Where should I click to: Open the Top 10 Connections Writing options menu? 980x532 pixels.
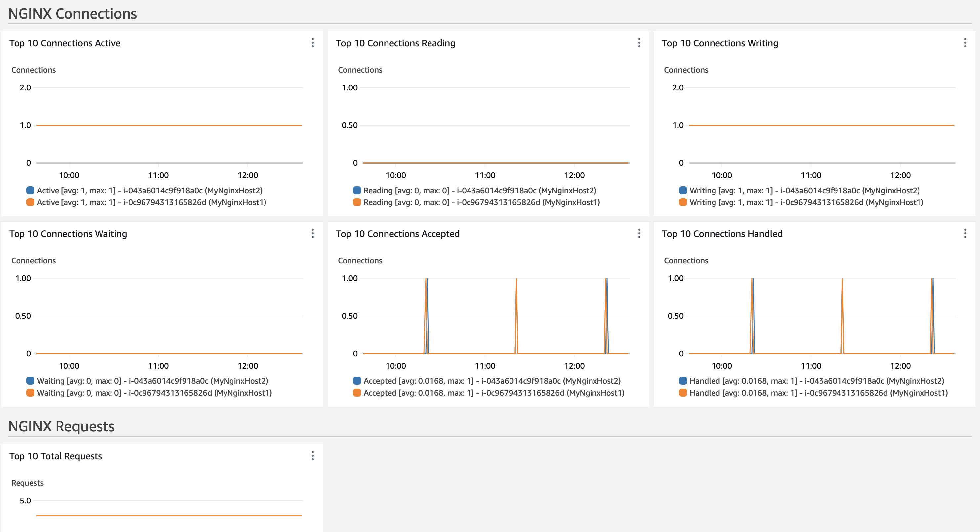coord(965,43)
